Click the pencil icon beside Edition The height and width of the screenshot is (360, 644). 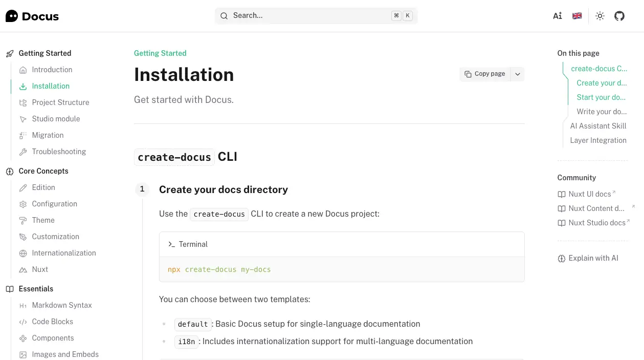click(23, 187)
